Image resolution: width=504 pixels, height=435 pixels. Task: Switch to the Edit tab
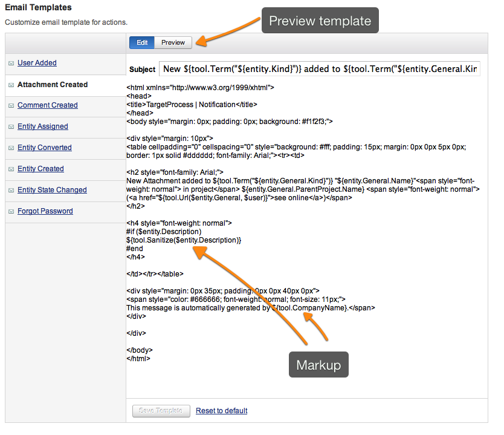click(x=141, y=42)
